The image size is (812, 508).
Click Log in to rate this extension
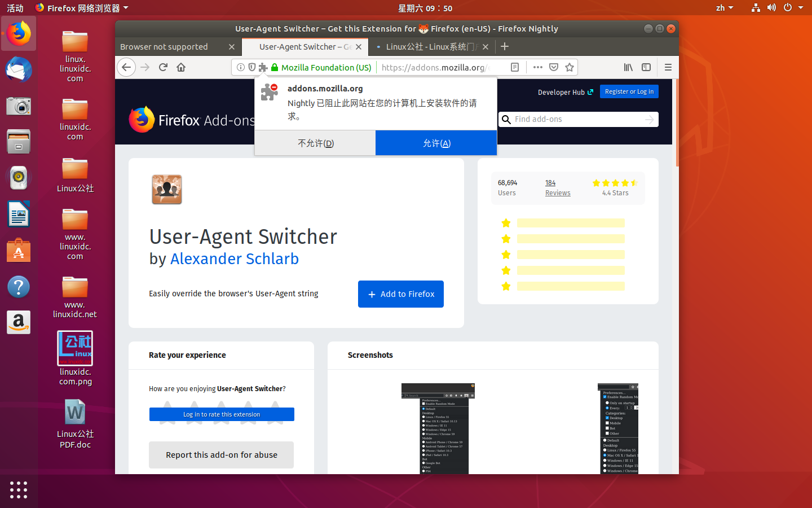click(222, 414)
